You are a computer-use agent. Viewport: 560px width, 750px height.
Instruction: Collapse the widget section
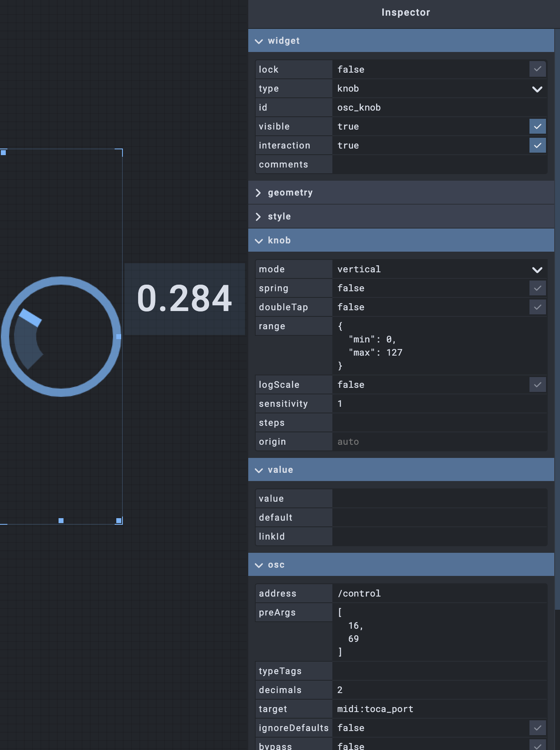tap(401, 40)
